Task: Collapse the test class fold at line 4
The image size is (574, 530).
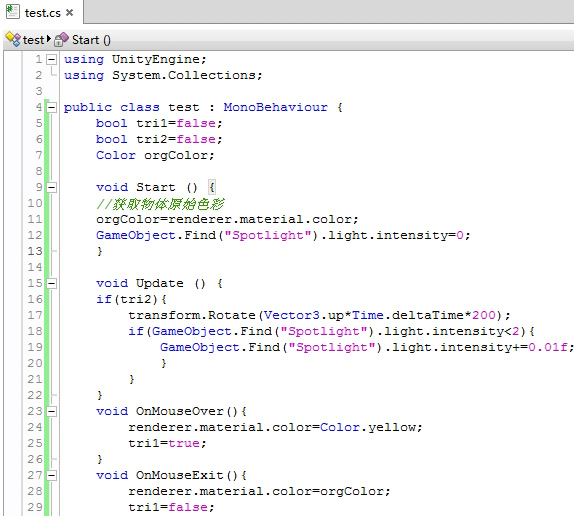Action: tap(52, 107)
